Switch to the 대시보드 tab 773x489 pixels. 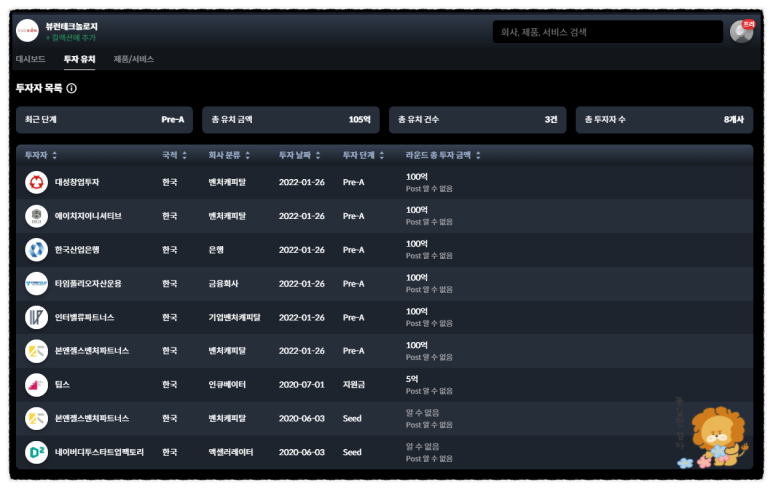(31, 59)
